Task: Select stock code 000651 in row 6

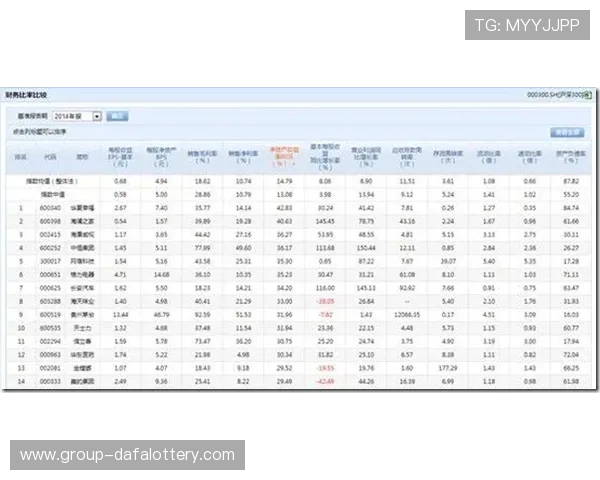Action: click(50, 275)
